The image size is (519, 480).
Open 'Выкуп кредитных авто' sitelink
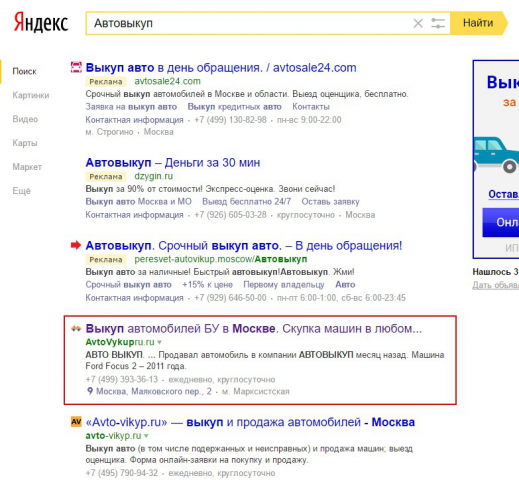pyautogui.click(x=234, y=107)
